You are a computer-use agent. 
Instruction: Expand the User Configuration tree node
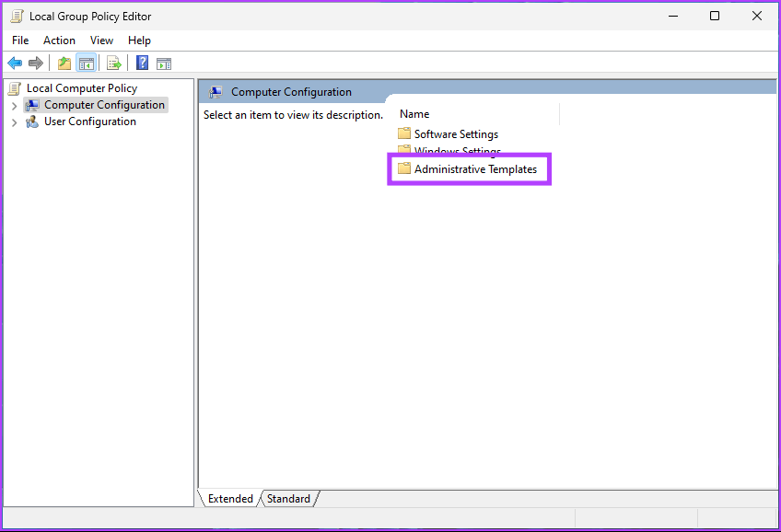(14, 121)
